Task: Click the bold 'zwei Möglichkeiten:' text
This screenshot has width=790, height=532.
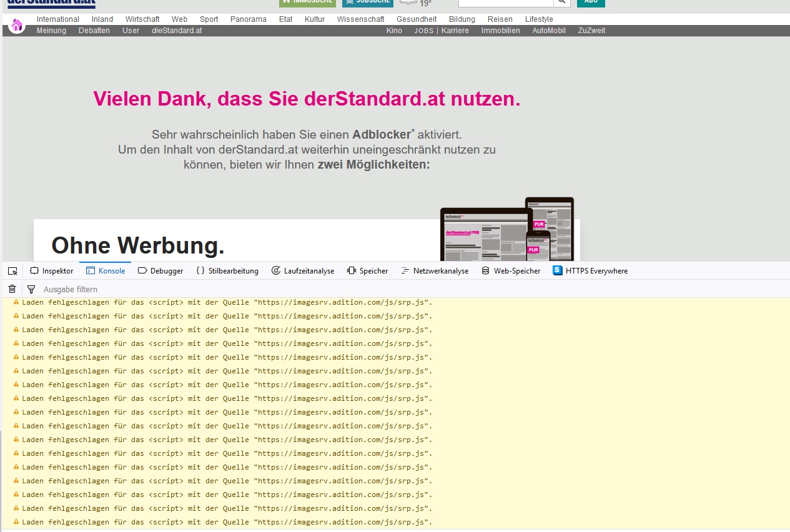Action: point(373,165)
